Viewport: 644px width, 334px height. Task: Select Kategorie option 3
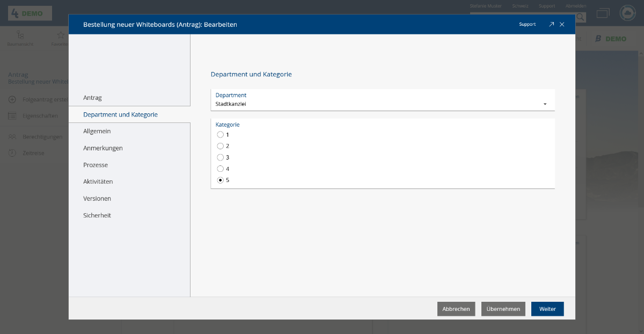point(220,157)
